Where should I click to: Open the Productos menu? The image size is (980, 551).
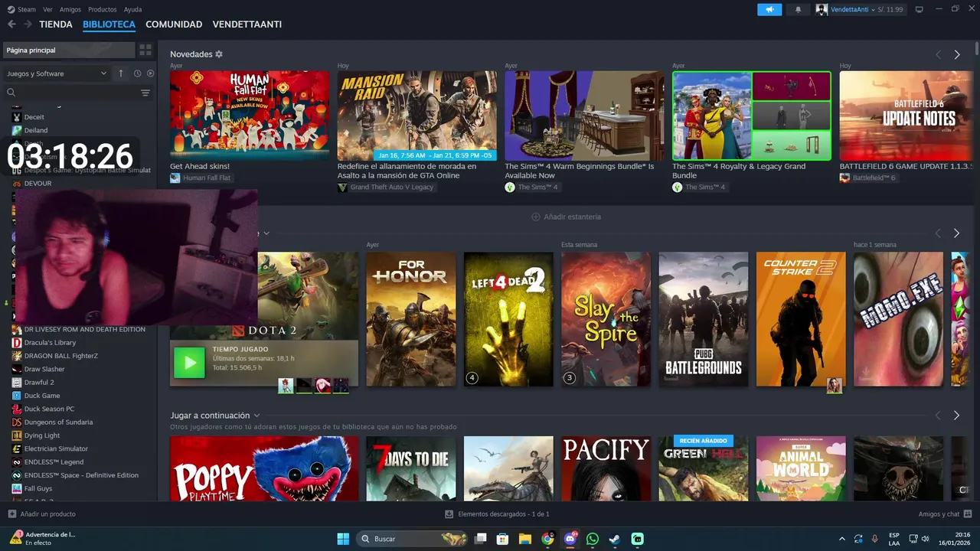103,9
